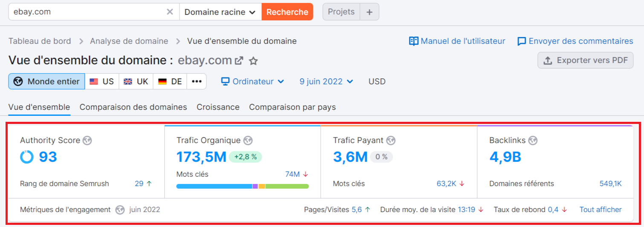Image resolution: width=644 pixels, height=227 pixels.
Task: Clear the ebay.com search field
Action: pyautogui.click(x=170, y=12)
